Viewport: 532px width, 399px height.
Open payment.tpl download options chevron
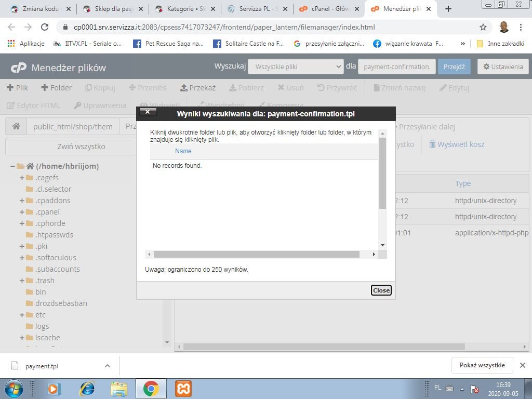pyautogui.click(x=108, y=366)
